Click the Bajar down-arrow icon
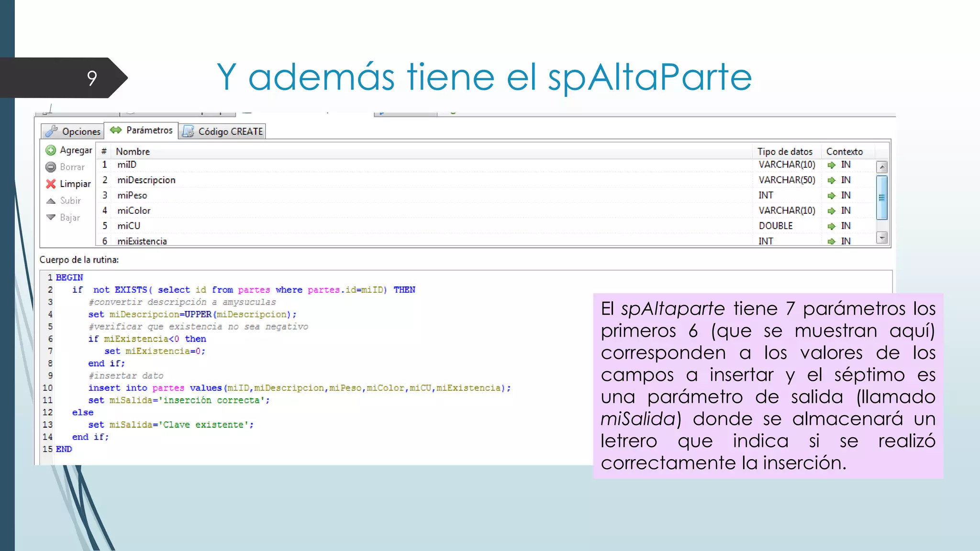This screenshot has width=980, height=551. 51,217
